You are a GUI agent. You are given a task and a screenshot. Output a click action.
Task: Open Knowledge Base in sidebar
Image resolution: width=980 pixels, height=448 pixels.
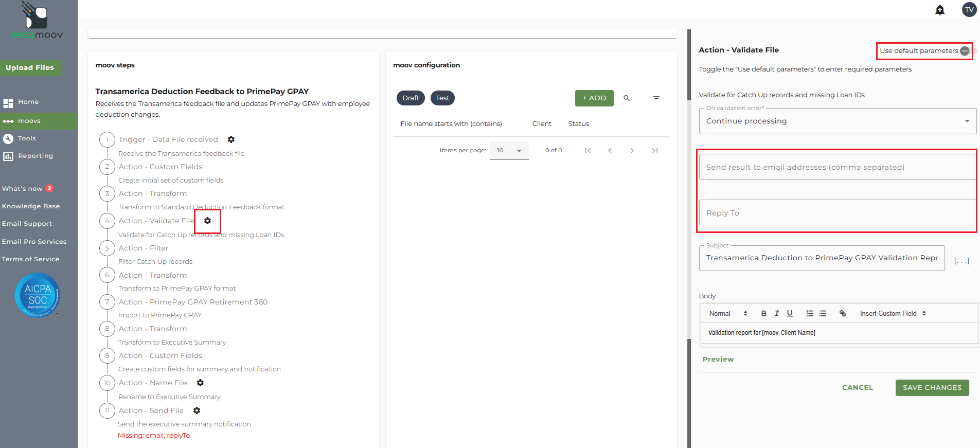pyautogui.click(x=31, y=206)
